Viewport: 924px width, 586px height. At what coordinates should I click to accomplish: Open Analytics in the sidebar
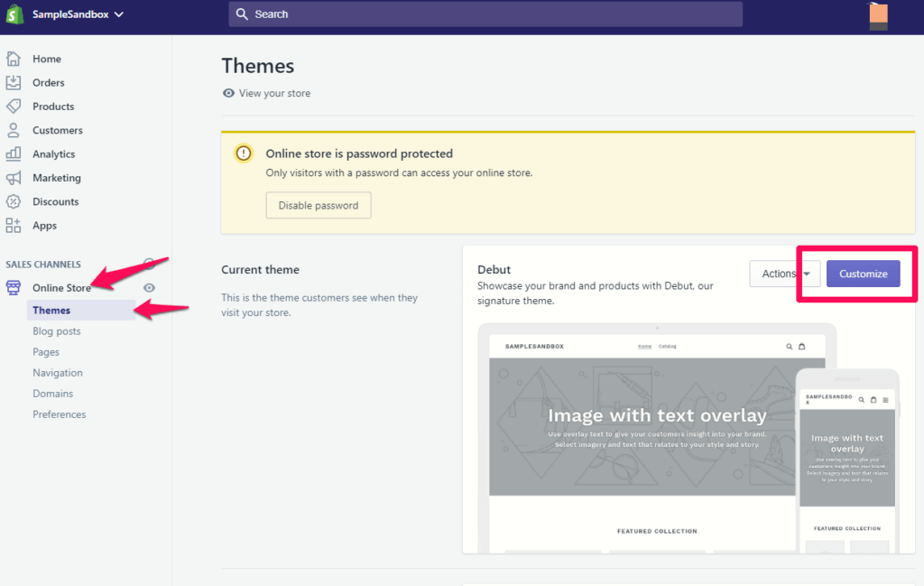53,154
